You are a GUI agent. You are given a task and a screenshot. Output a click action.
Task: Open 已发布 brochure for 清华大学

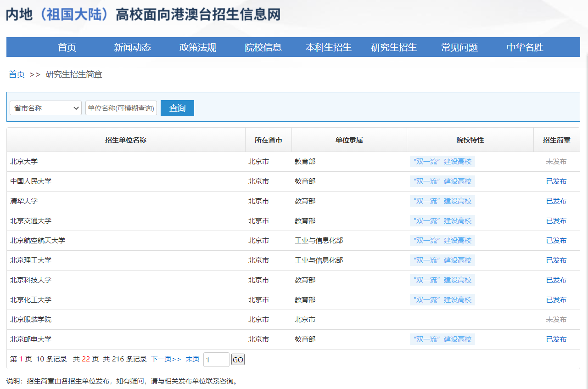556,201
